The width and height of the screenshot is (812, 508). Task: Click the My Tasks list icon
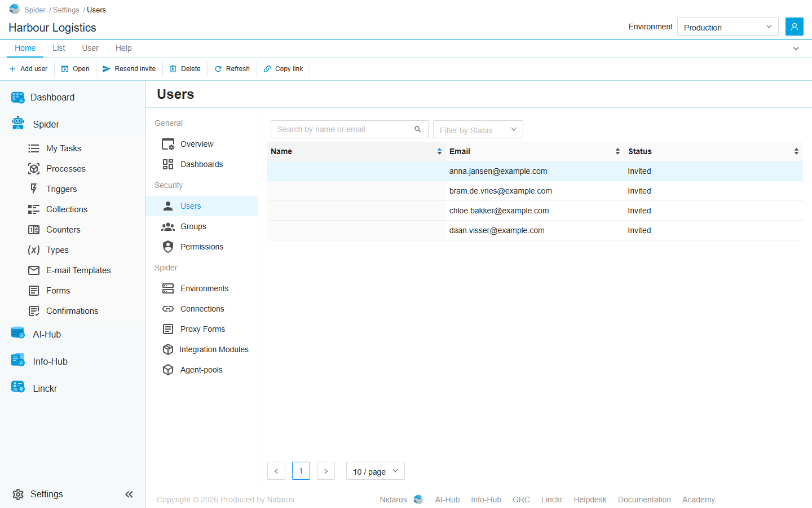(34, 148)
